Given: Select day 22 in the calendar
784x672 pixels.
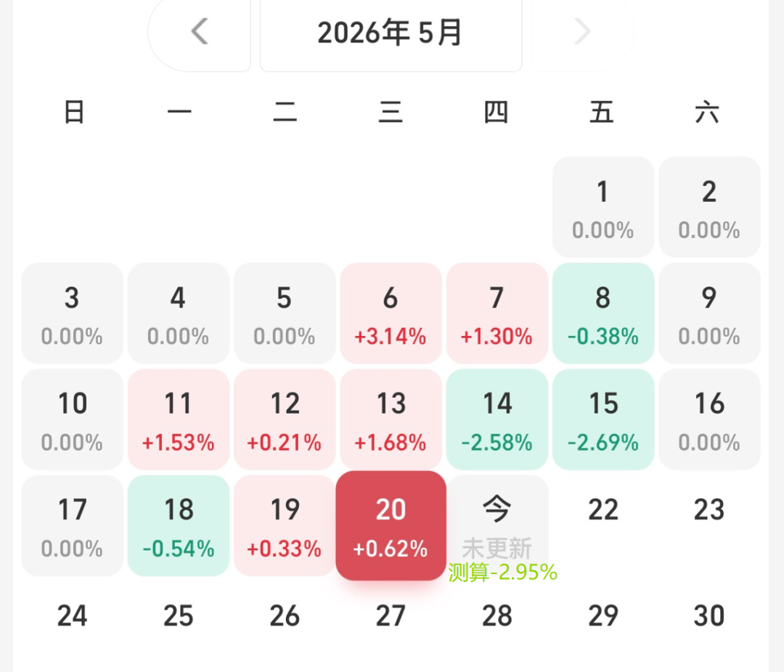Looking at the screenshot, I should pos(603,510).
